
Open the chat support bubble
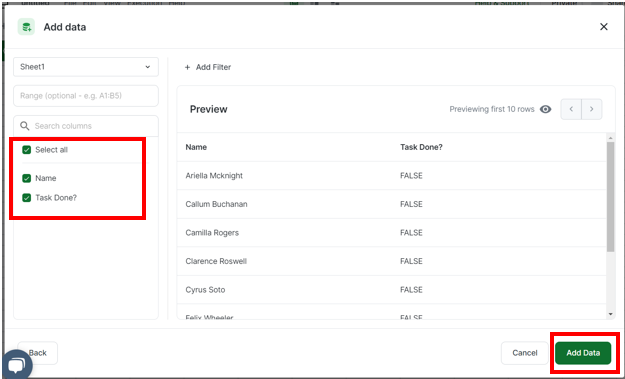coord(16,364)
